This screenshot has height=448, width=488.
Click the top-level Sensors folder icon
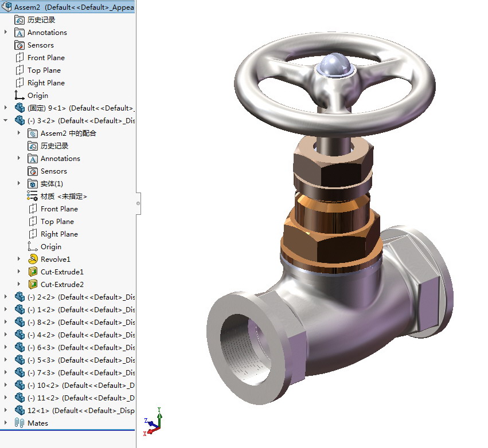click(x=19, y=45)
